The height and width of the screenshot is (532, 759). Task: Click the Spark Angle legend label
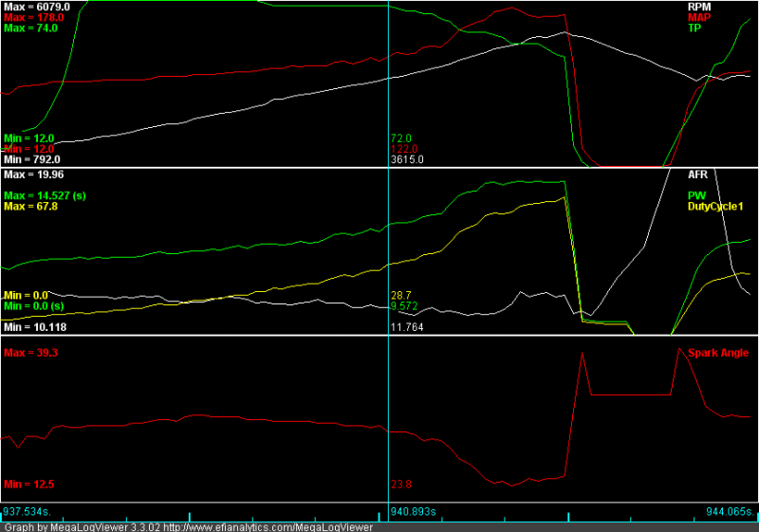[718, 353]
